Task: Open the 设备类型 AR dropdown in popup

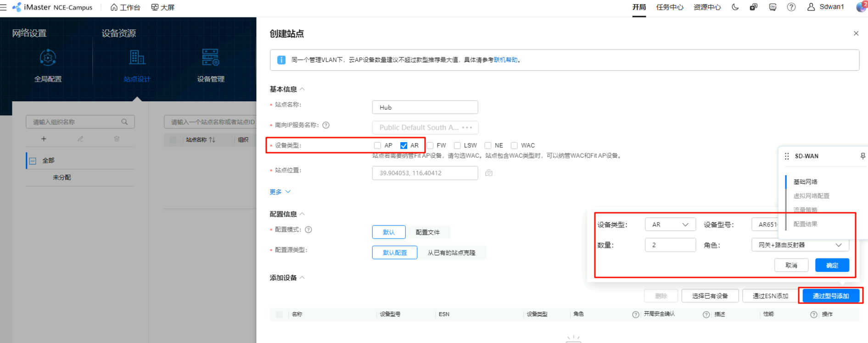Action: 670,225
